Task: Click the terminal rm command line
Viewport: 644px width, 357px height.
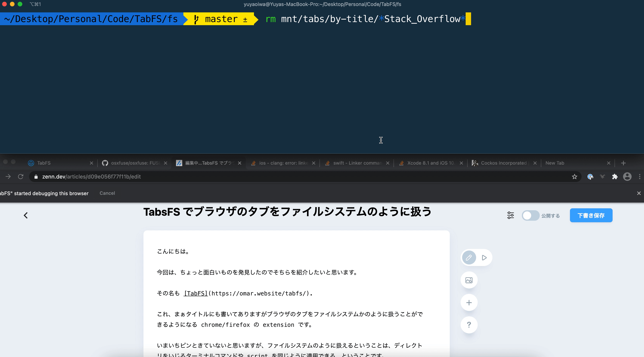Action: point(365,19)
